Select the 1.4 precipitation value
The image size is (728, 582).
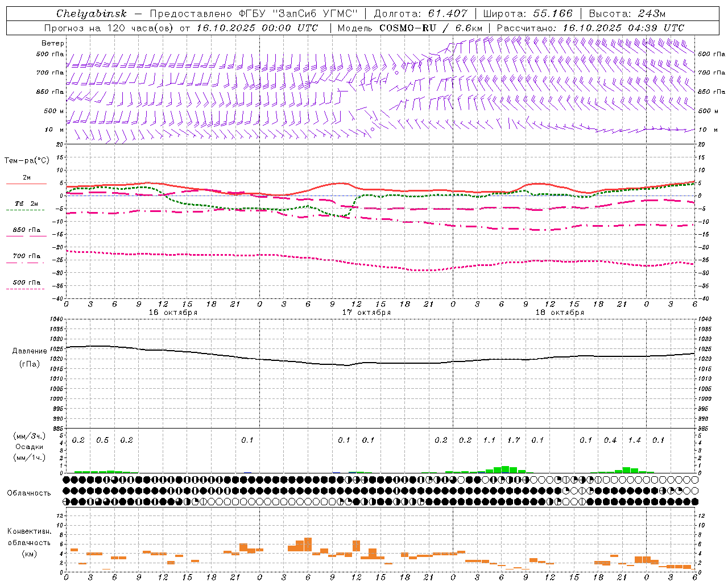(x=634, y=440)
